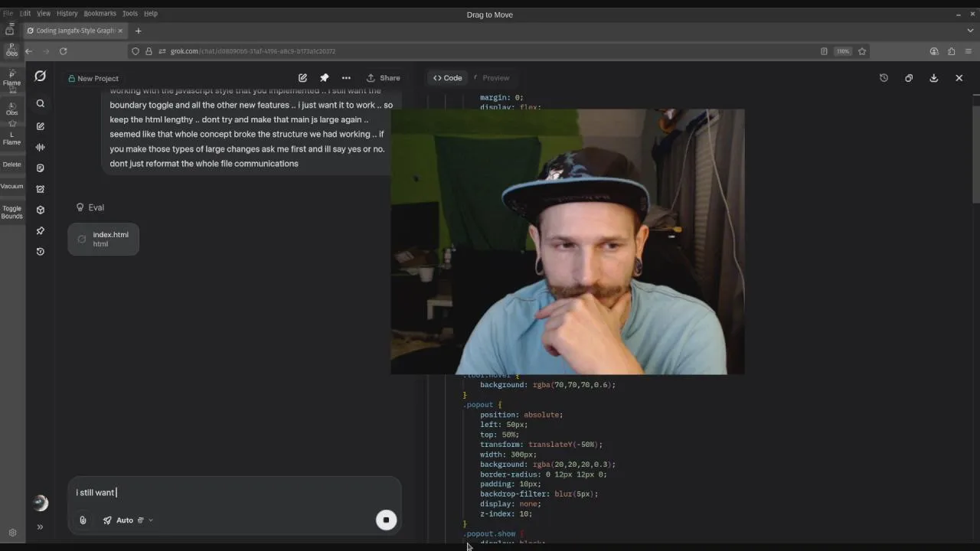
Task: Focus the message input containing 'i still want'
Action: tap(234, 493)
